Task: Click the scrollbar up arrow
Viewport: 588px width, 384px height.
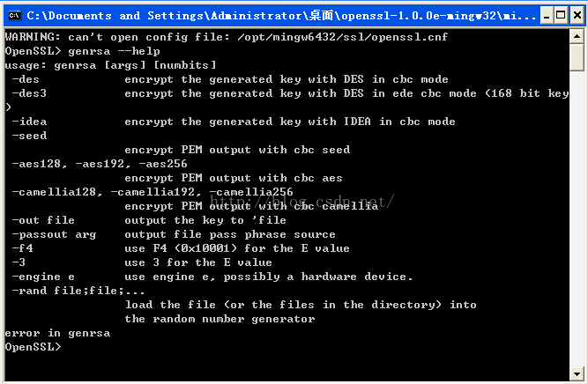Action: click(577, 36)
